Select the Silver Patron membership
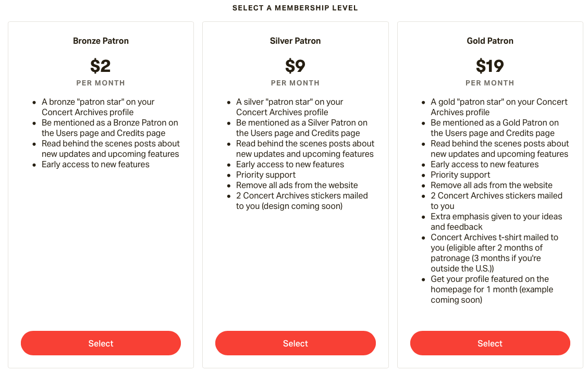Screen dimensions: 588x372 (x=295, y=343)
